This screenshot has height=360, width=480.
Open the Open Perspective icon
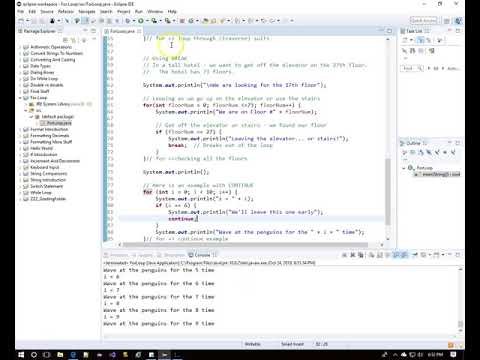(447, 21)
